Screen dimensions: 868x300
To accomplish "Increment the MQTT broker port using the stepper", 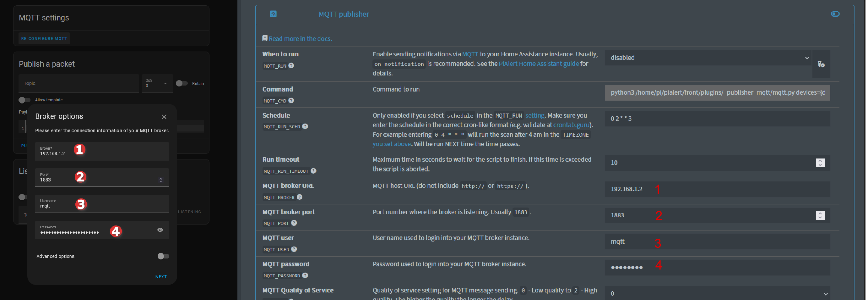I will pyautogui.click(x=821, y=213).
